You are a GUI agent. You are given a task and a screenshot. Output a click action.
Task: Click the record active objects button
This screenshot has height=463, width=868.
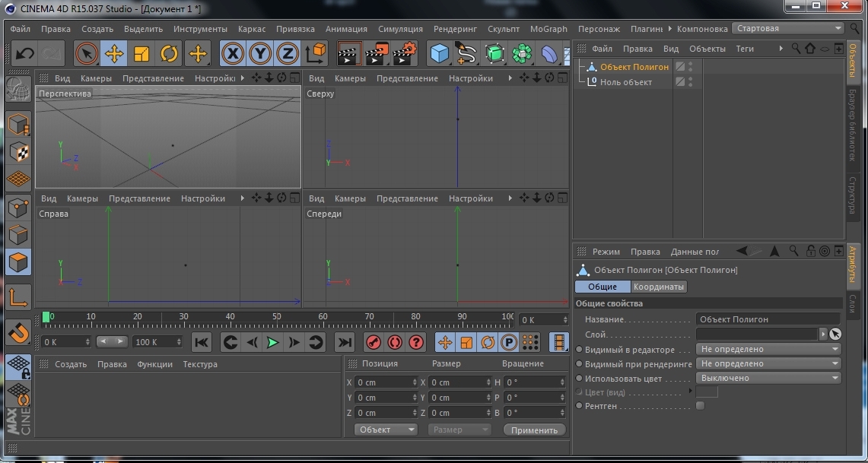pos(374,342)
